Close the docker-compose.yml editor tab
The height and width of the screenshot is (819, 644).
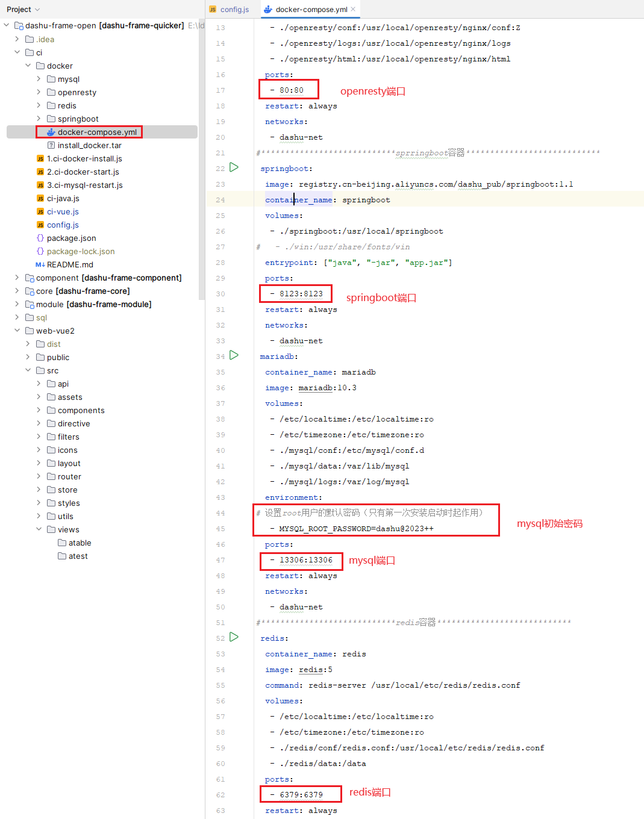tap(353, 9)
